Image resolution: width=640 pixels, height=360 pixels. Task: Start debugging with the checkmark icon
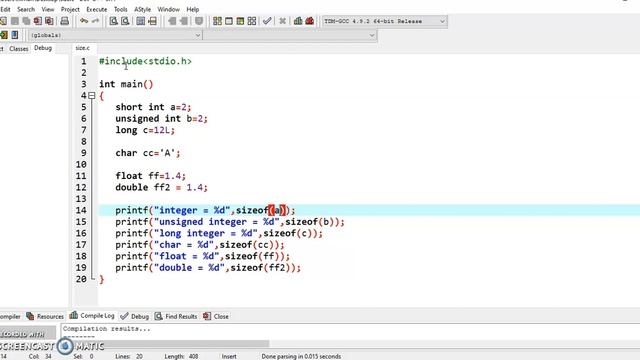(x=267, y=21)
